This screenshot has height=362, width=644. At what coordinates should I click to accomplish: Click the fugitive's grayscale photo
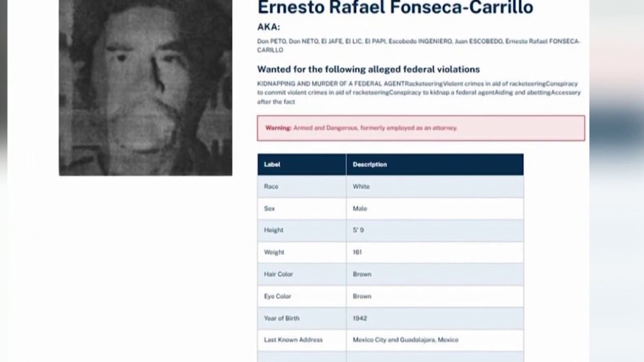[x=146, y=87]
